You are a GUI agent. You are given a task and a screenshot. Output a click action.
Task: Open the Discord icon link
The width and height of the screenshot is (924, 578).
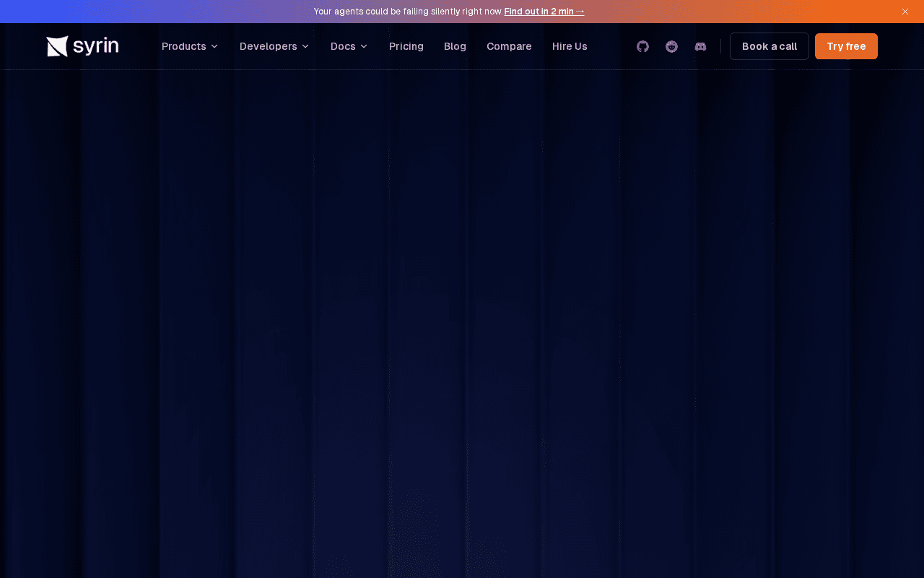[700, 46]
